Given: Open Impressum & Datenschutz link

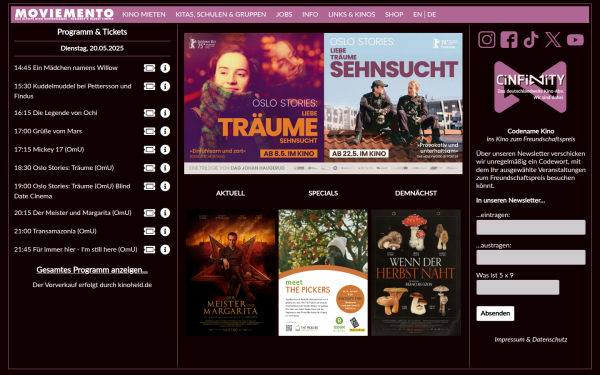Looking at the screenshot, I should (x=531, y=339).
